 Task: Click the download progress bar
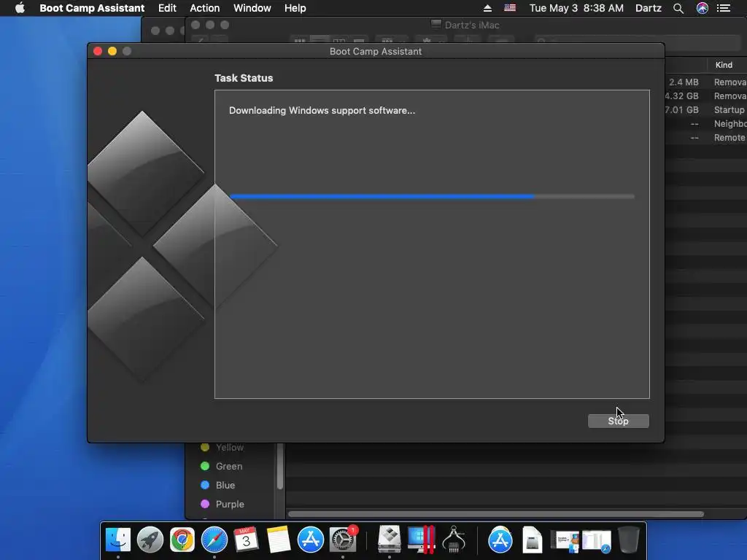[432, 196]
